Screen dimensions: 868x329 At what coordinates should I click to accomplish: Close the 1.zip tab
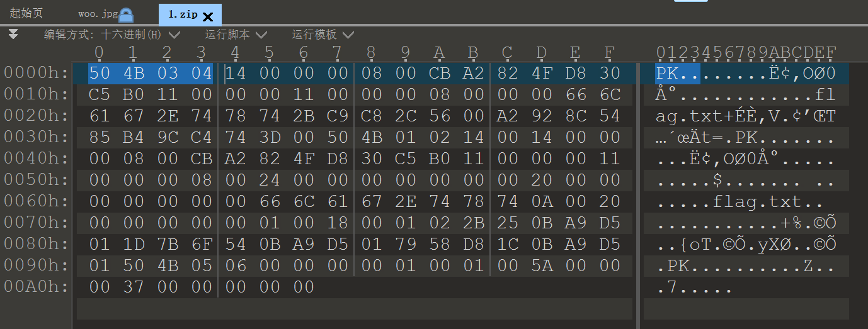click(x=208, y=17)
